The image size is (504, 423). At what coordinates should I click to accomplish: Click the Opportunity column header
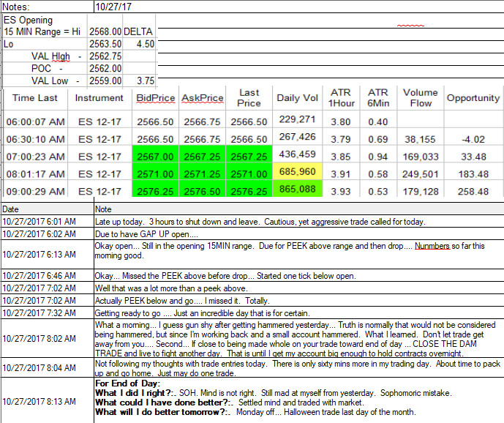pyautogui.click(x=473, y=98)
